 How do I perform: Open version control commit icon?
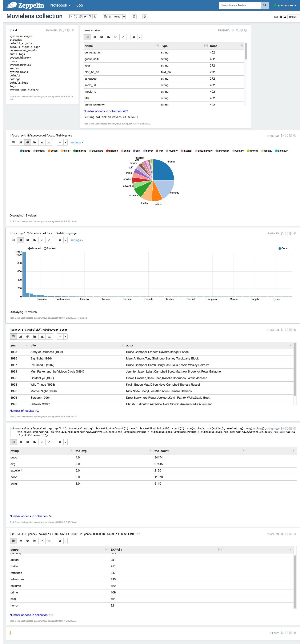click(x=105, y=16)
